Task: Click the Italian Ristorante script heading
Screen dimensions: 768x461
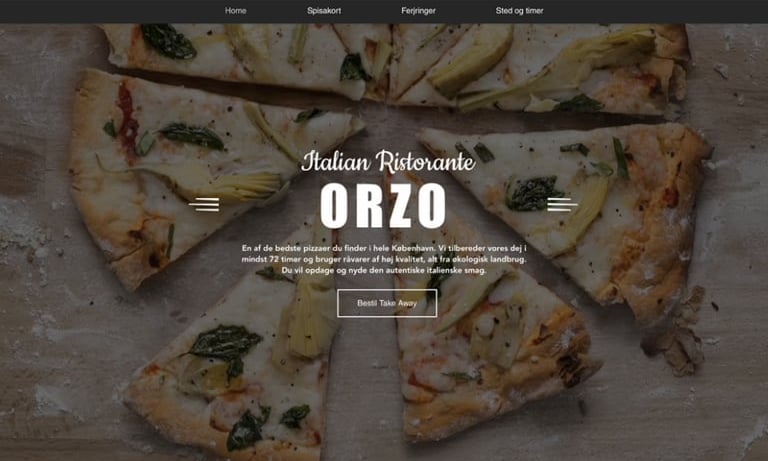Action: click(388, 162)
